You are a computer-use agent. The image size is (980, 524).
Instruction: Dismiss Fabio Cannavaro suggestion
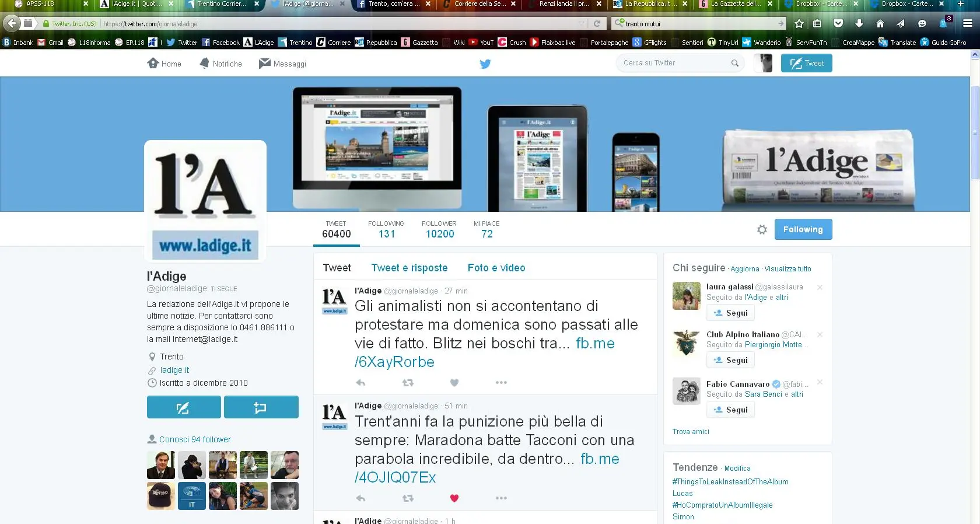(x=820, y=382)
